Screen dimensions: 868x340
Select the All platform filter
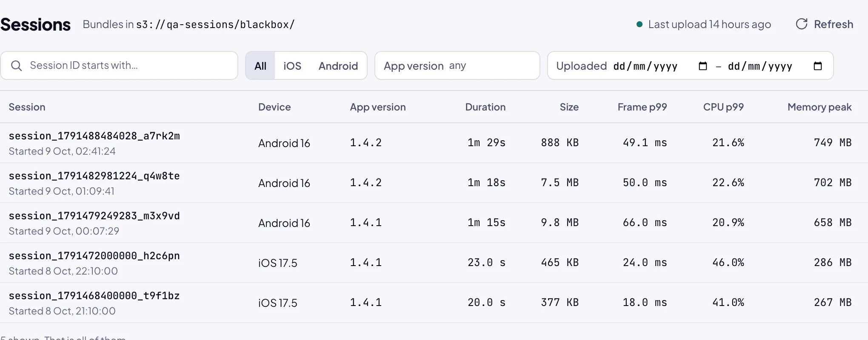pos(260,66)
